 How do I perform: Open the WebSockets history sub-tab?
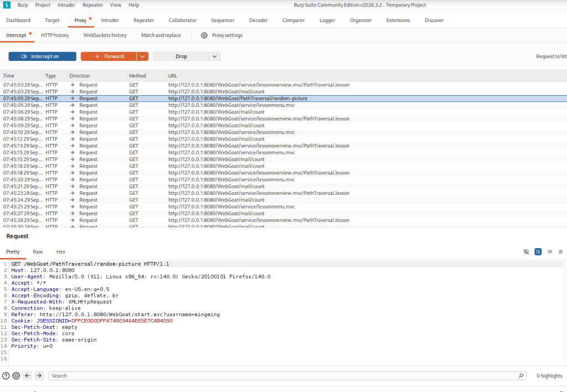[x=105, y=35]
